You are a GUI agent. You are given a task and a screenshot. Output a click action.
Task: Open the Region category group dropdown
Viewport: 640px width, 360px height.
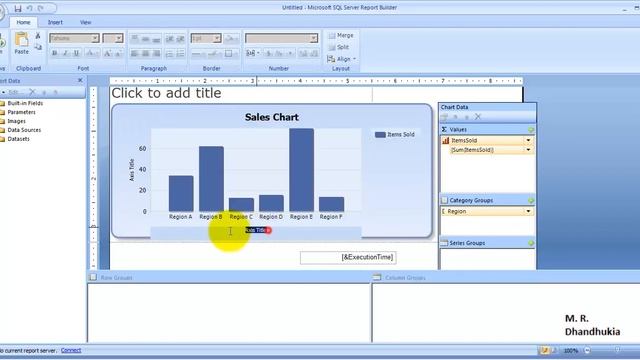[528, 211]
